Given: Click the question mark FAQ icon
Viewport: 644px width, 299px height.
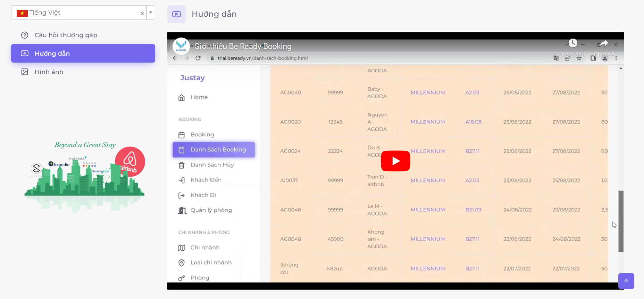Looking at the screenshot, I should click(25, 35).
